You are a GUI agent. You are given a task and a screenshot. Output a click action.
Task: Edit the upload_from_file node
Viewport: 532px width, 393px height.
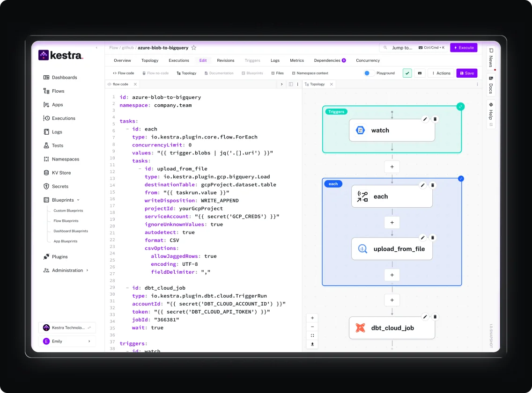click(x=423, y=238)
